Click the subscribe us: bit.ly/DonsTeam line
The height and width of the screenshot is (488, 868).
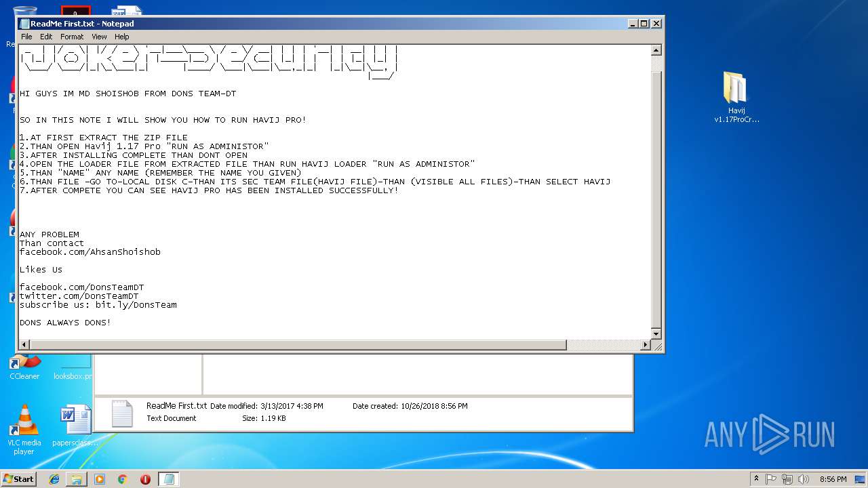point(98,305)
